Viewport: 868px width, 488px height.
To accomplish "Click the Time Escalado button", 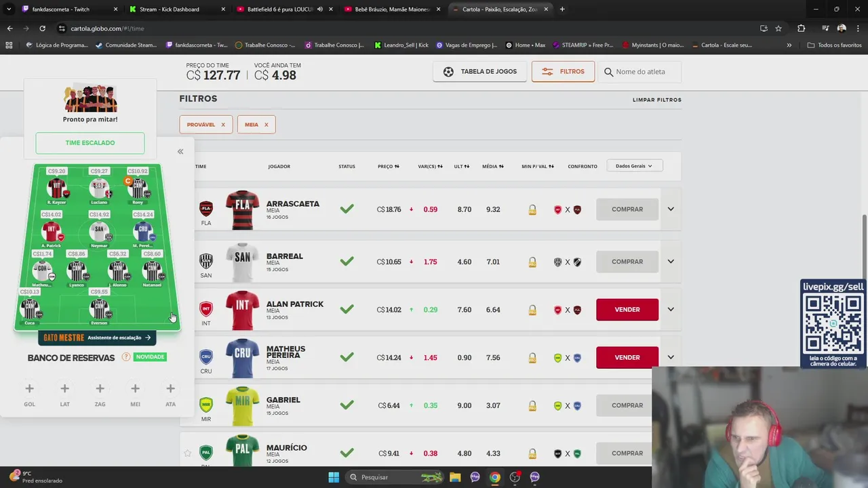I will 90,143.
